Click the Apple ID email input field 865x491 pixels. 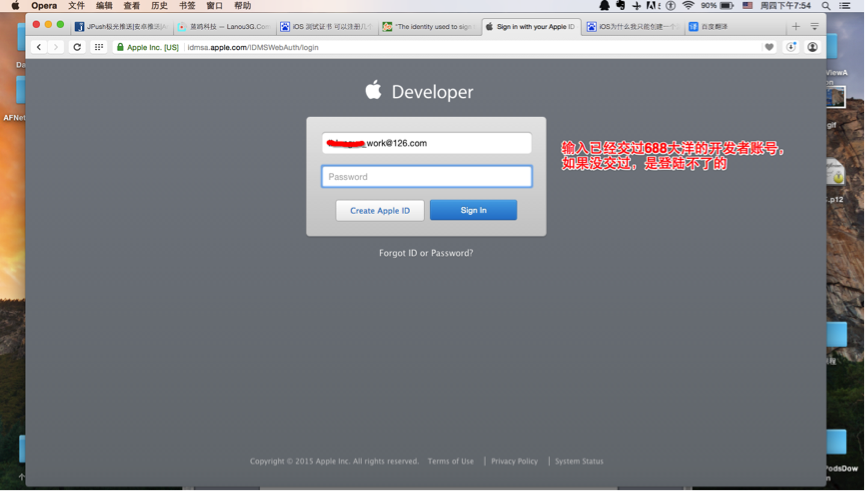[426, 143]
